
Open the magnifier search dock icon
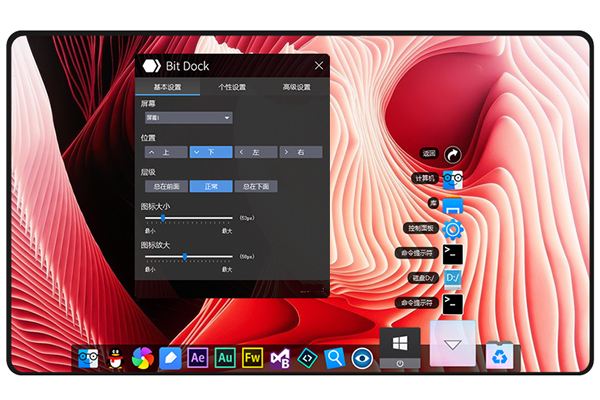tap(335, 357)
